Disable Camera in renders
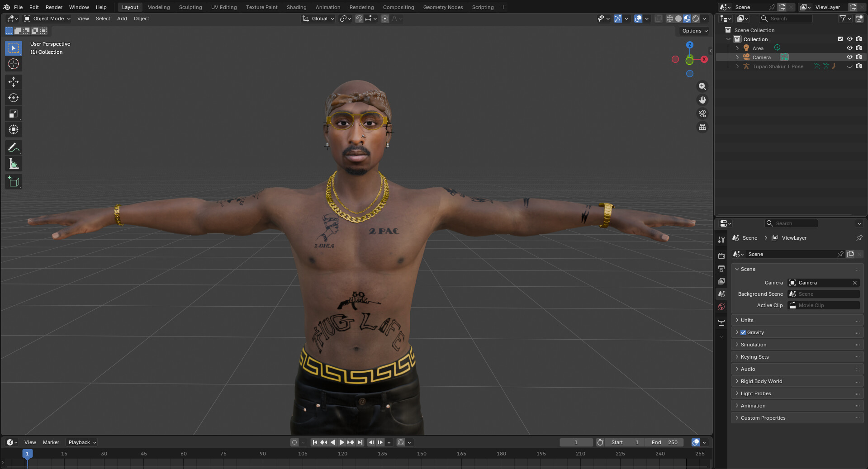 (859, 57)
